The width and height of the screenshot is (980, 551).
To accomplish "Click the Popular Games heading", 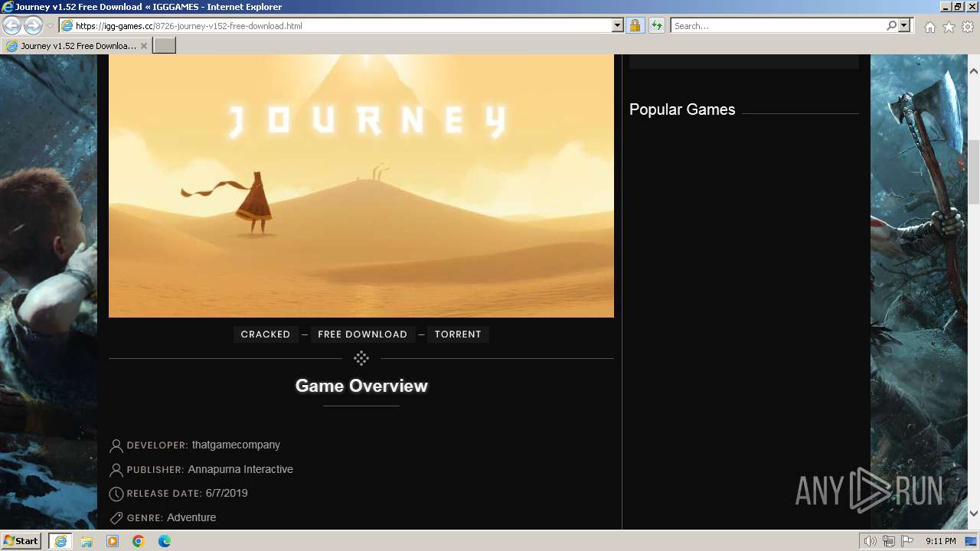I will coord(682,109).
